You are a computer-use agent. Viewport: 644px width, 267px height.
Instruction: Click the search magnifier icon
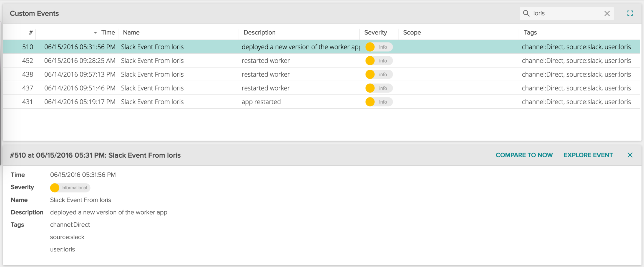tap(526, 13)
